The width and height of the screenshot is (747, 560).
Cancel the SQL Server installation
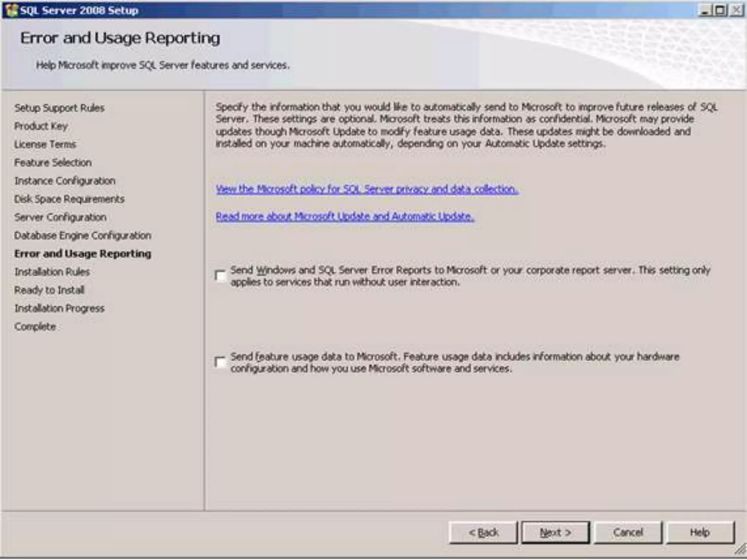(628, 533)
